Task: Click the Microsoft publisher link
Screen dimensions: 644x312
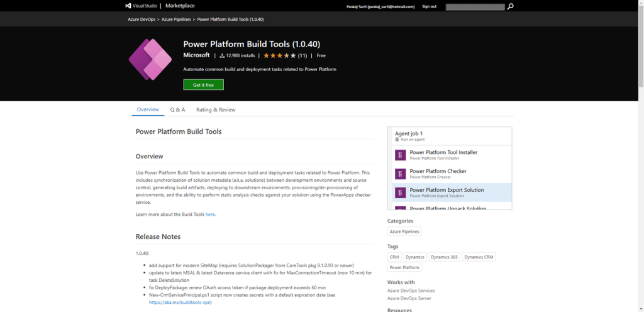Action: click(196, 55)
